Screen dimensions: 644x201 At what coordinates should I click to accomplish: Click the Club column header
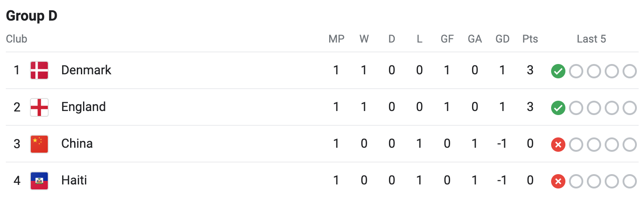[17, 39]
